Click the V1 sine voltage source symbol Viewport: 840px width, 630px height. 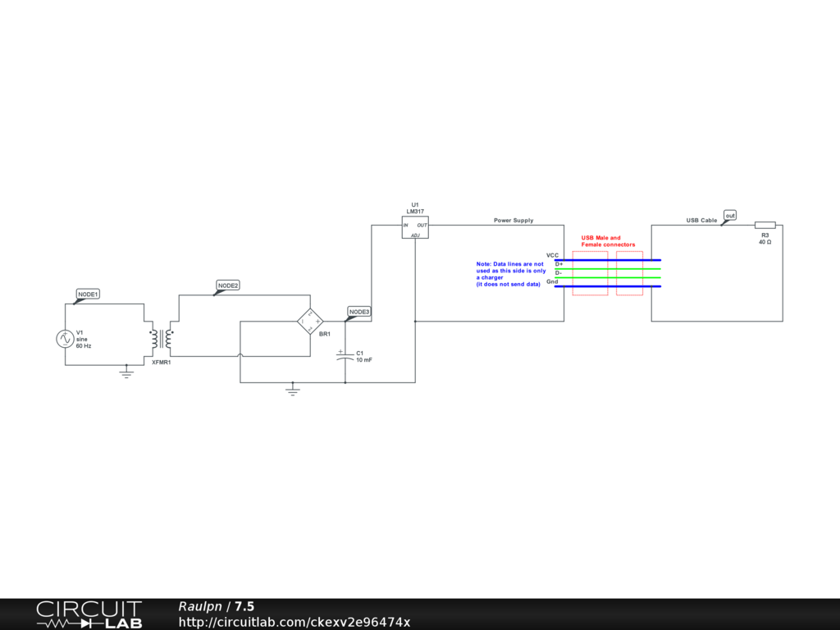(x=66, y=338)
